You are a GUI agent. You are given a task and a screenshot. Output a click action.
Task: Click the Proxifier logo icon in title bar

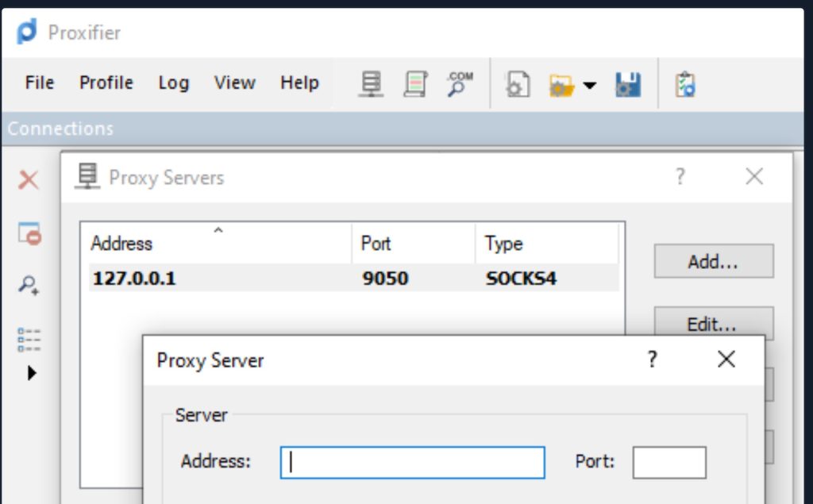tap(27, 32)
